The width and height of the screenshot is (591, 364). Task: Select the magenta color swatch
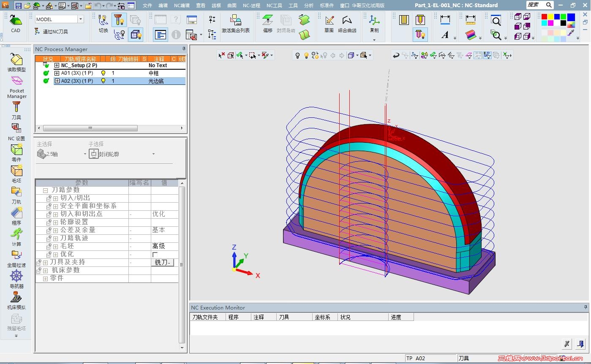click(551, 23)
